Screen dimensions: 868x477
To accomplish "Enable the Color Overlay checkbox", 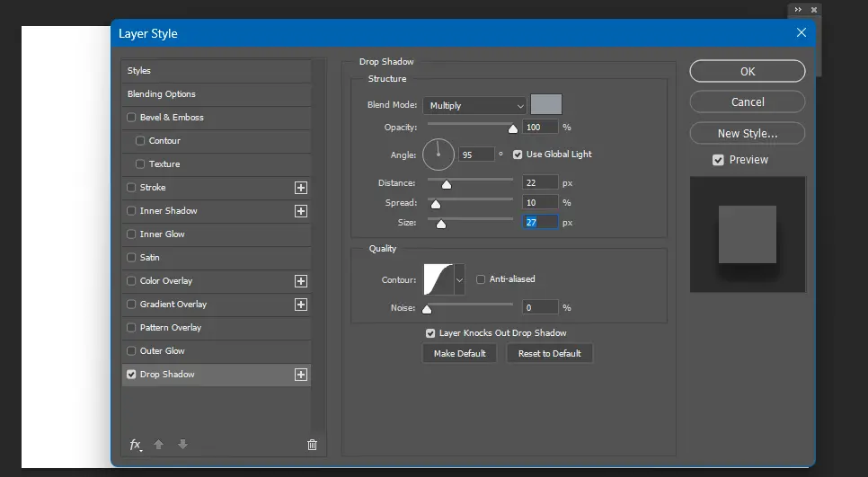I will click(x=131, y=280).
